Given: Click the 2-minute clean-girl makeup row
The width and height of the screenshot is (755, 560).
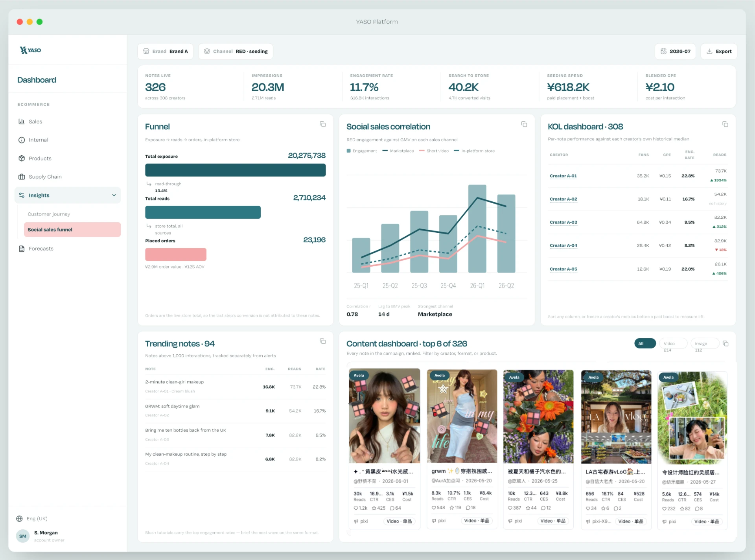Looking at the screenshot, I should tap(236, 387).
